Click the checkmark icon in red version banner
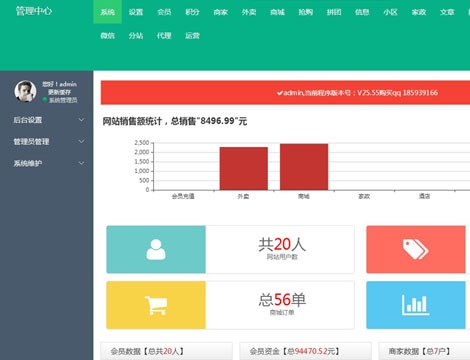Screen dimensions: 470x360 click(280, 93)
